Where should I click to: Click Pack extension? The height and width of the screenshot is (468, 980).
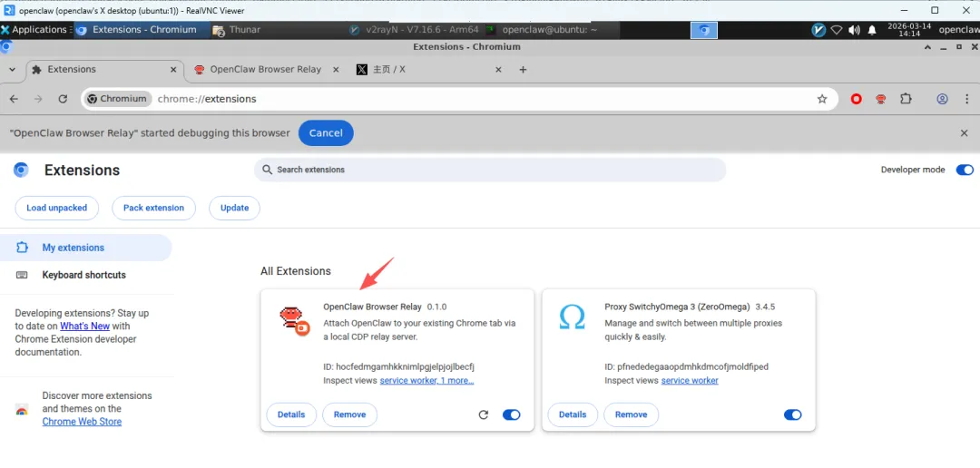[x=153, y=208]
